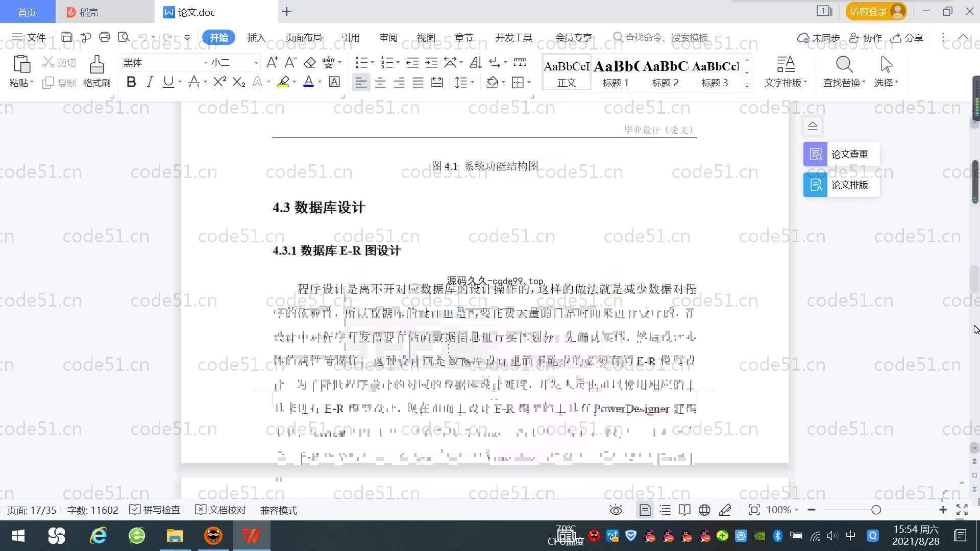Toggle spell check 拼写检查
Screen dimensions: 980x551
point(155,510)
